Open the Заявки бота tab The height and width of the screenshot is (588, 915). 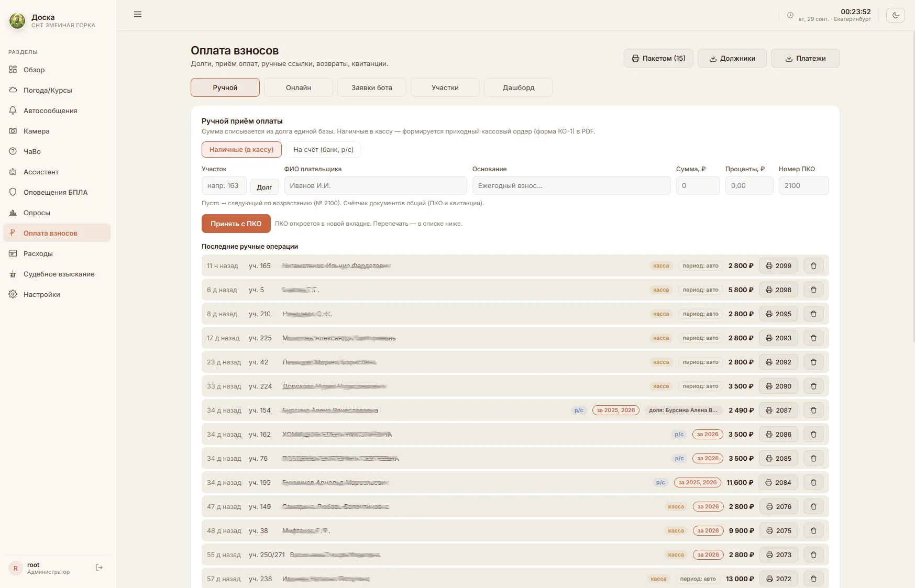pyautogui.click(x=372, y=87)
